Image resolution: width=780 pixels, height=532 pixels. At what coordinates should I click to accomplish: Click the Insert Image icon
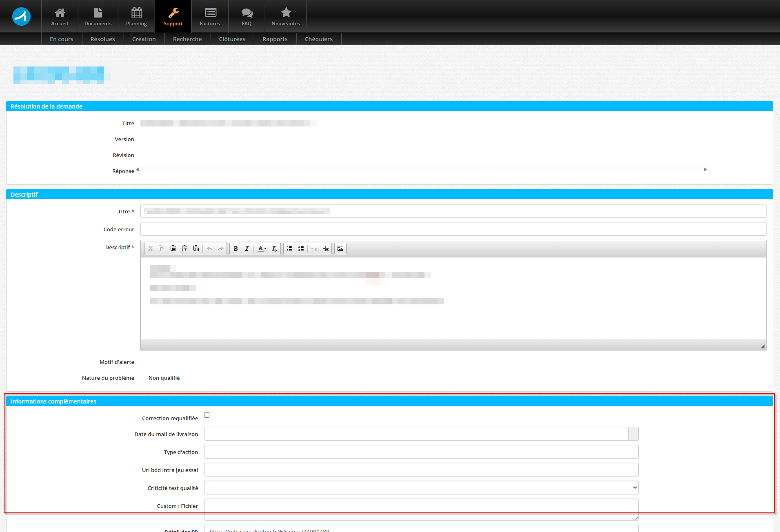tap(340, 248)
